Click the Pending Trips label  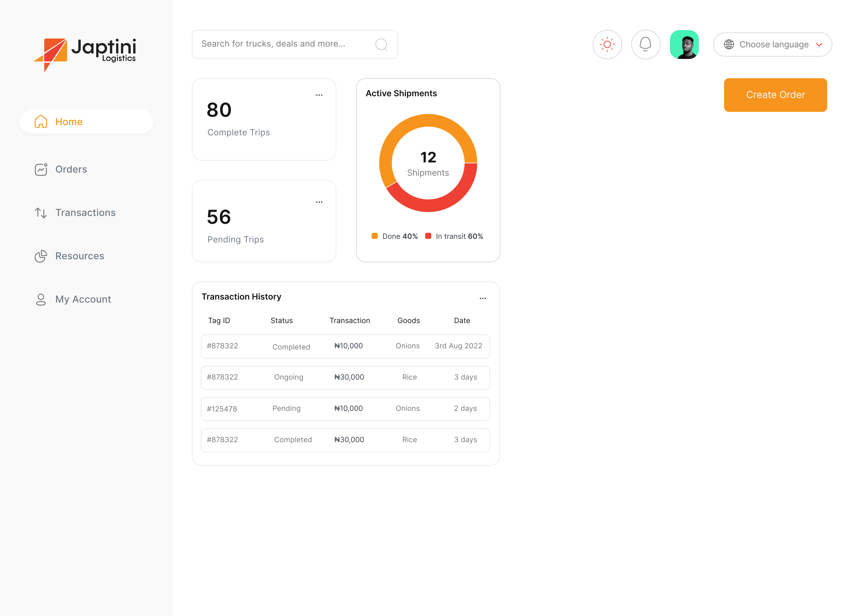pos(235,240)
